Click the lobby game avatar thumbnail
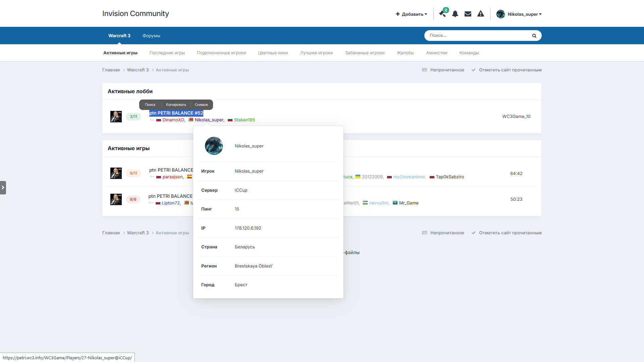 (x=116, y=117)
